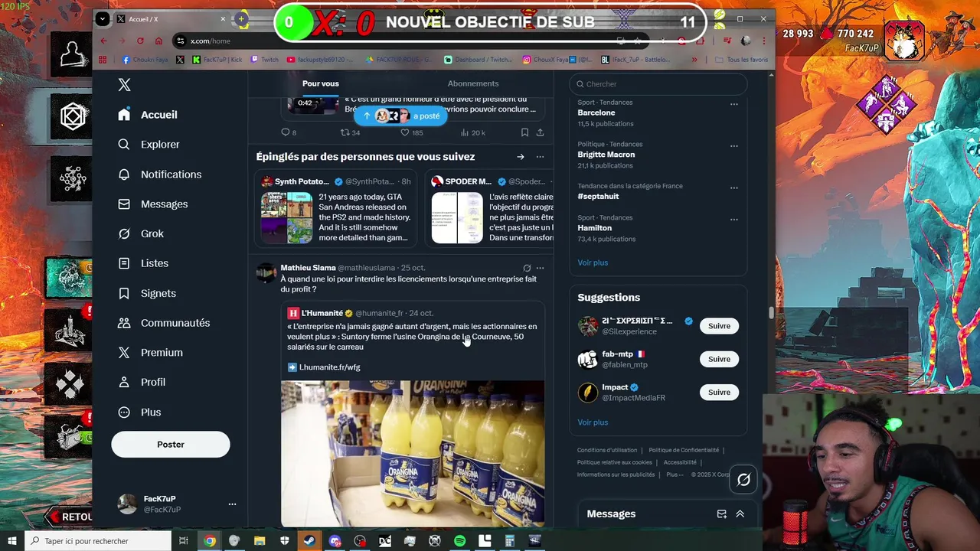Click the Profil person icon
Image resolution: width=980 pixels, height=551 pixels.
point(124,382)
